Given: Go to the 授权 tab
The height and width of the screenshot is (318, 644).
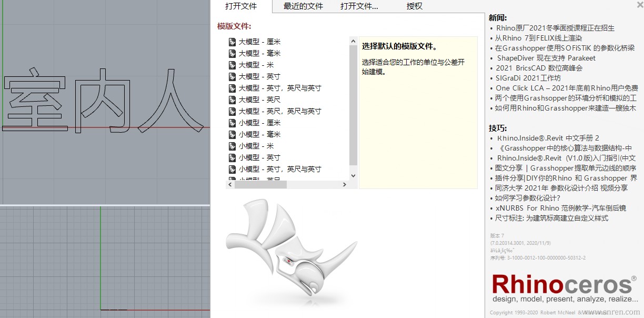Looking at the screenshot, I should click(x=415, y=6).
